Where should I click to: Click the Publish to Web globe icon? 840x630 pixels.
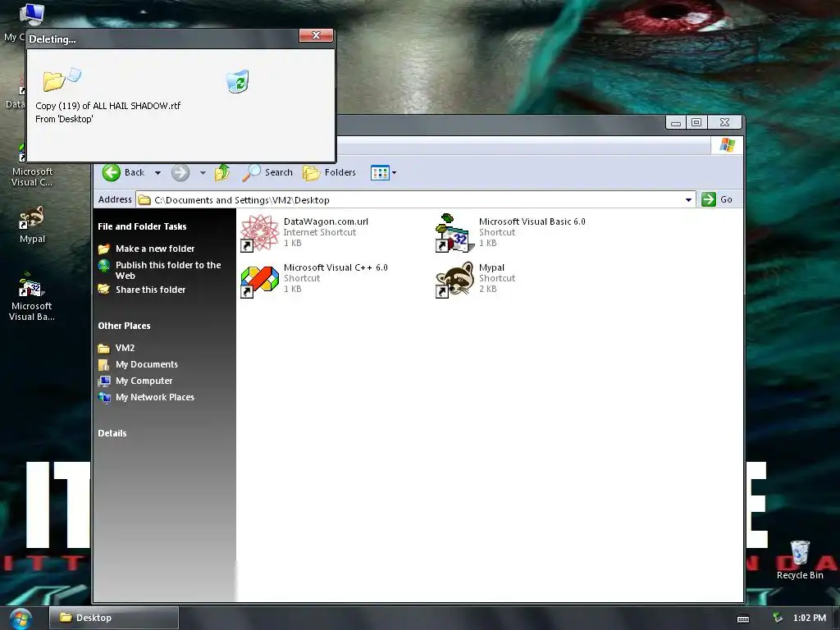pos(104,265)
